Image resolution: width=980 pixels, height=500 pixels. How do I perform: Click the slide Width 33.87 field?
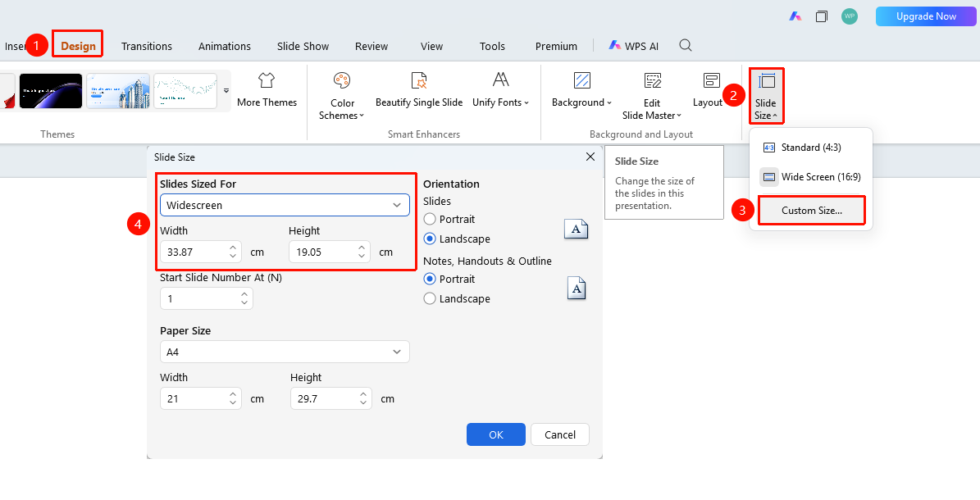201,252
